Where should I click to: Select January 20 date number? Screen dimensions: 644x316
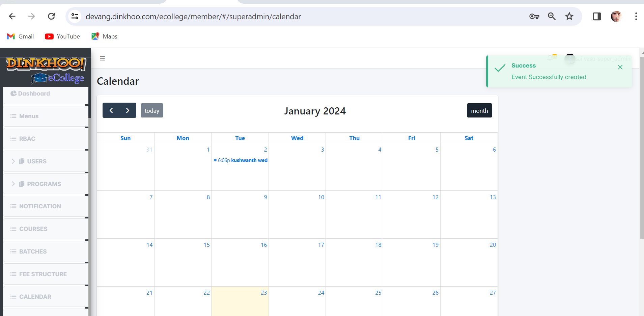point(493,245)
